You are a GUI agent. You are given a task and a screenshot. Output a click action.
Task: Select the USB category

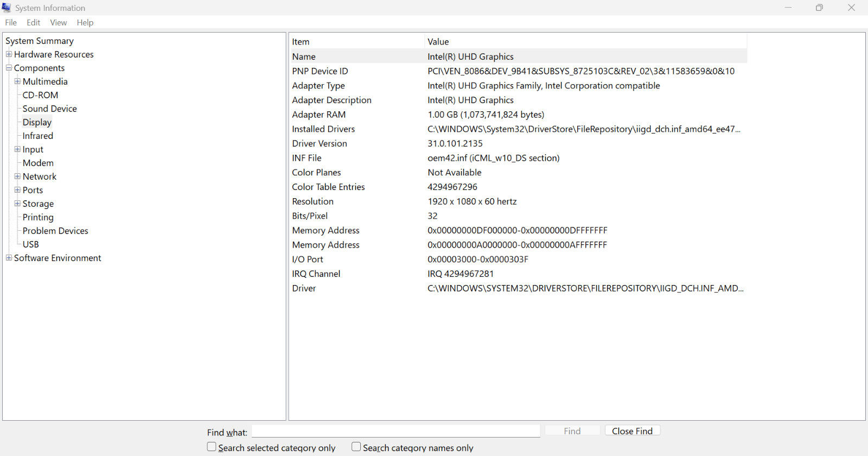tap(31, 244)
